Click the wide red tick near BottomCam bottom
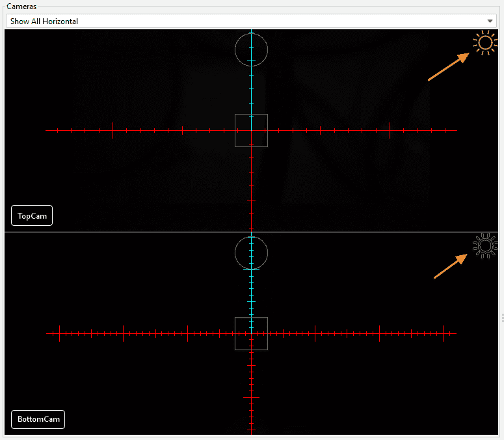This screenshot has height=440, width=504. (251, 397)
